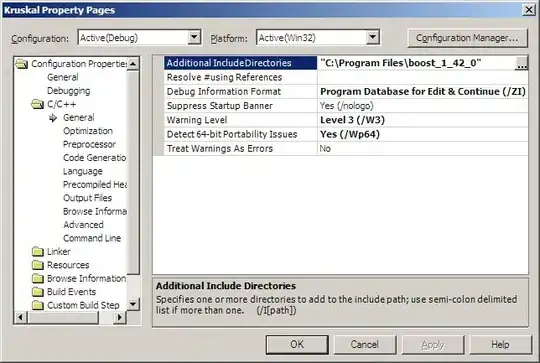Click the Cancel button
This screenshot has height=363, width=540.
coord(365,344)
